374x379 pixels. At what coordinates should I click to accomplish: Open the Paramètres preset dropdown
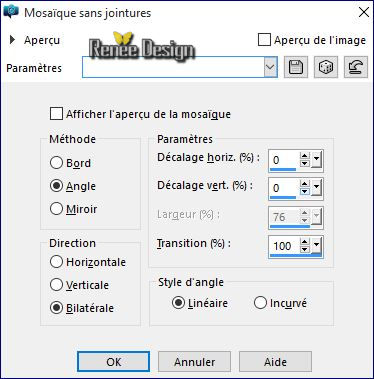tap(270, 67)
